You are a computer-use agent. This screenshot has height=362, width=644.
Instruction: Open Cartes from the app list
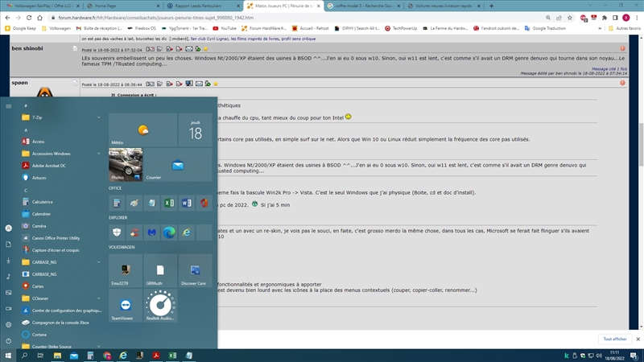[x=62, y=286]
